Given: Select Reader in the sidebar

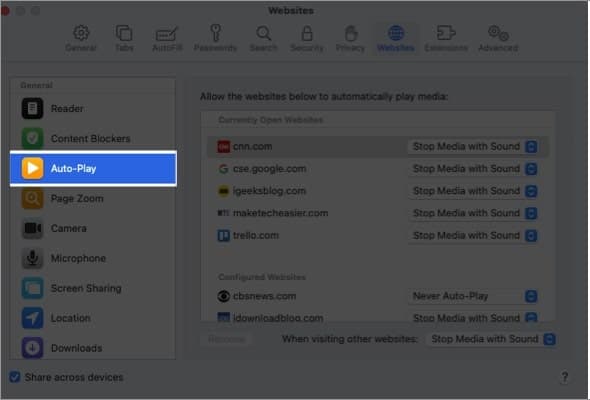Looking at the screenshot, I should [x=93, y=108].
